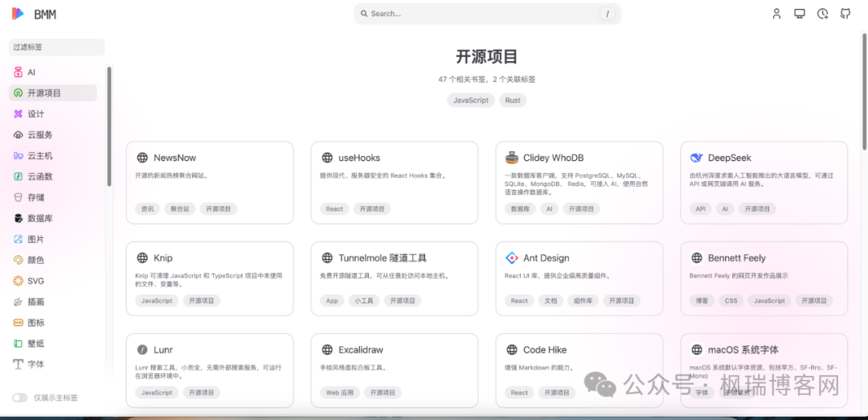Switch theme via monitor icon

pyautogui.click(x=800, y=14)
